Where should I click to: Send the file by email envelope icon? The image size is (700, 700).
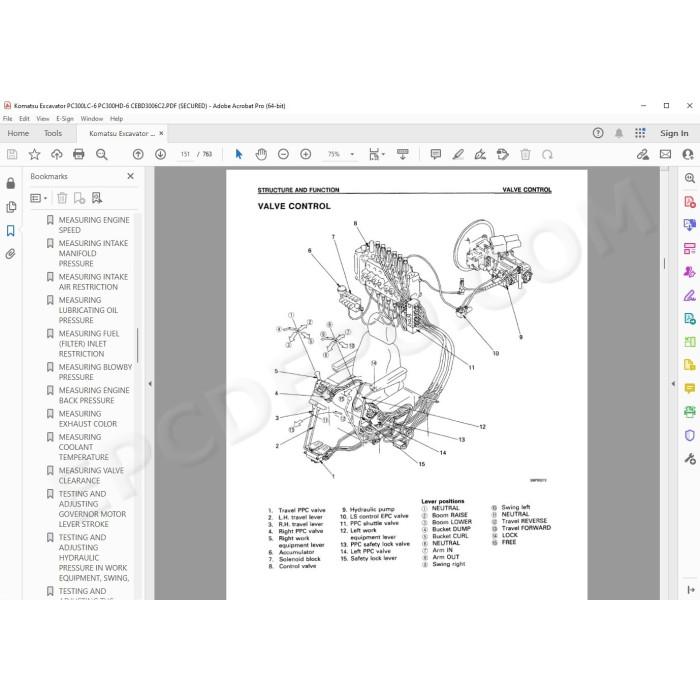(x=665, y=154)
